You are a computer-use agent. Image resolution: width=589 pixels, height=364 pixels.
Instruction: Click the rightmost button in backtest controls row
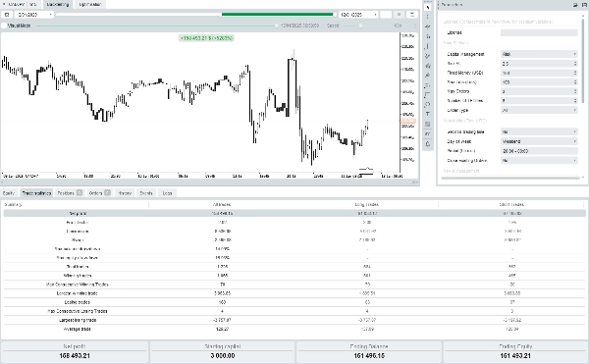(412, 15)
